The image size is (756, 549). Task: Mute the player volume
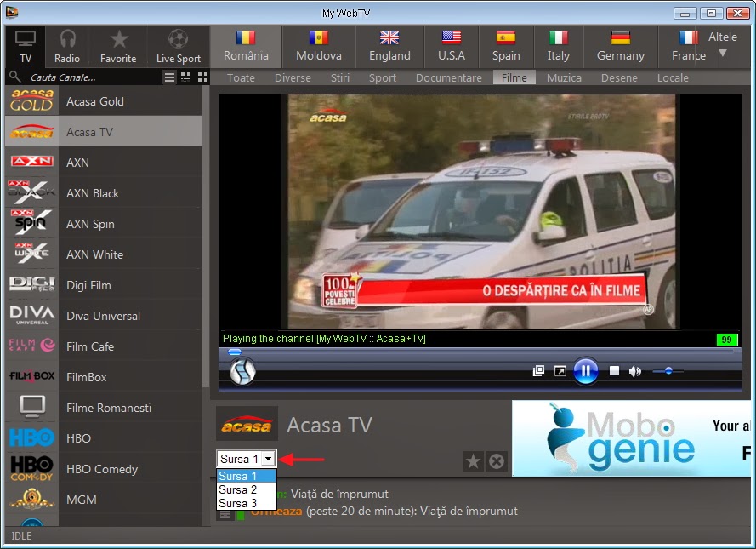tap(635, 371)
